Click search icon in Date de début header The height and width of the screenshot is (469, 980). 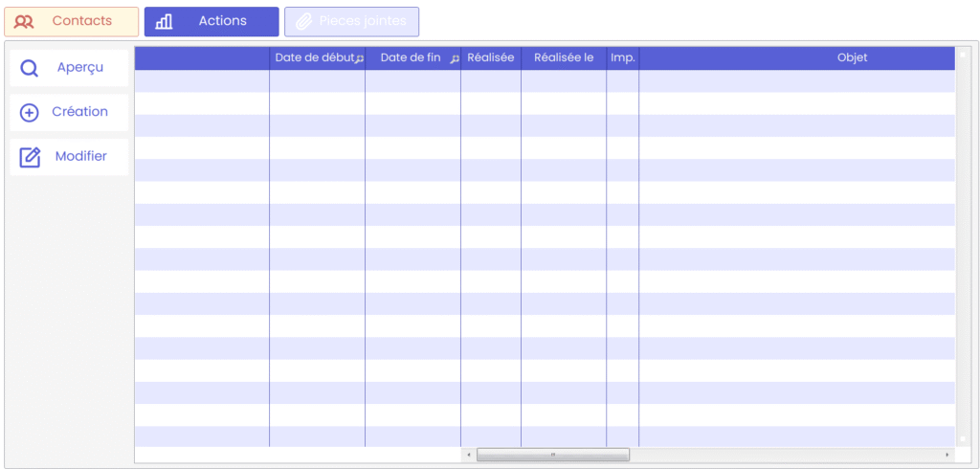click(x=360, y=59)
